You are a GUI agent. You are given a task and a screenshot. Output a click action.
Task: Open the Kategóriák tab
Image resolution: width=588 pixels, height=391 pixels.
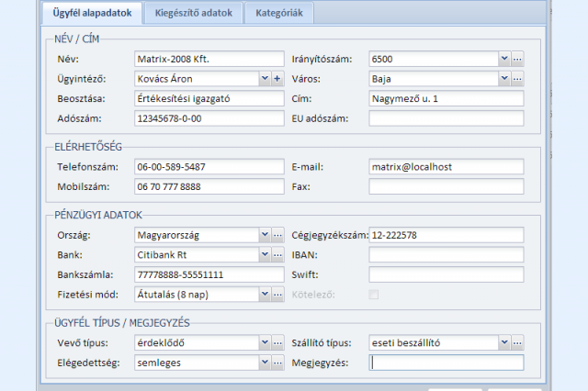click(282, 14)
